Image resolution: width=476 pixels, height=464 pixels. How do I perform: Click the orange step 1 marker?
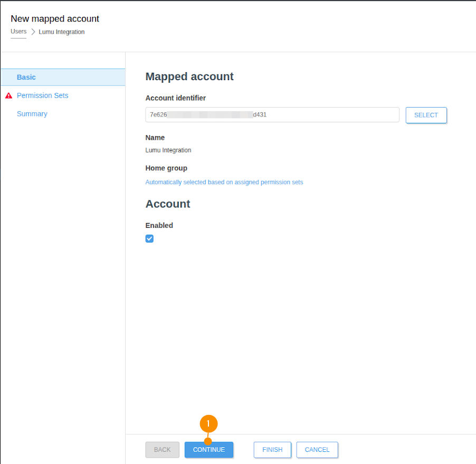208,423
